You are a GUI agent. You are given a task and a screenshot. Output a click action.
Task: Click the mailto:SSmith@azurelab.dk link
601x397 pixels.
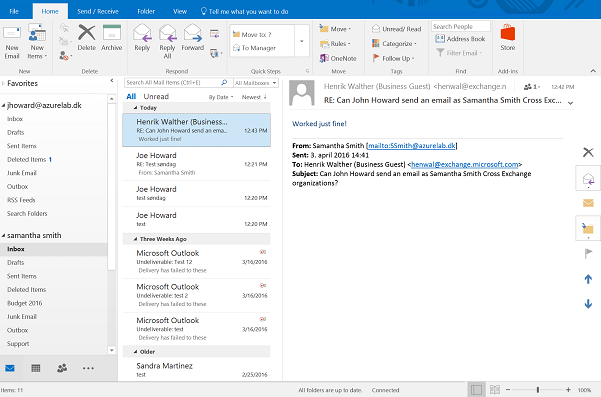pos(412,146)
